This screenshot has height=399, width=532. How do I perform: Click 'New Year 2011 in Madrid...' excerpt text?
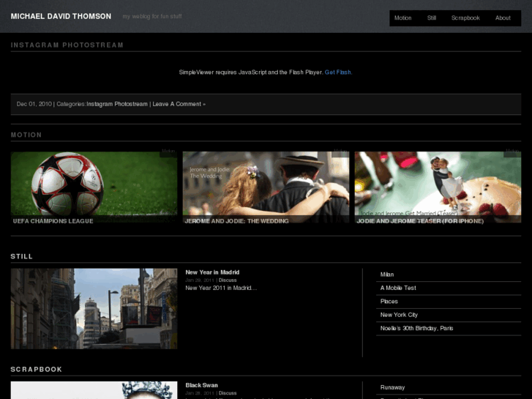click(221, 288)
